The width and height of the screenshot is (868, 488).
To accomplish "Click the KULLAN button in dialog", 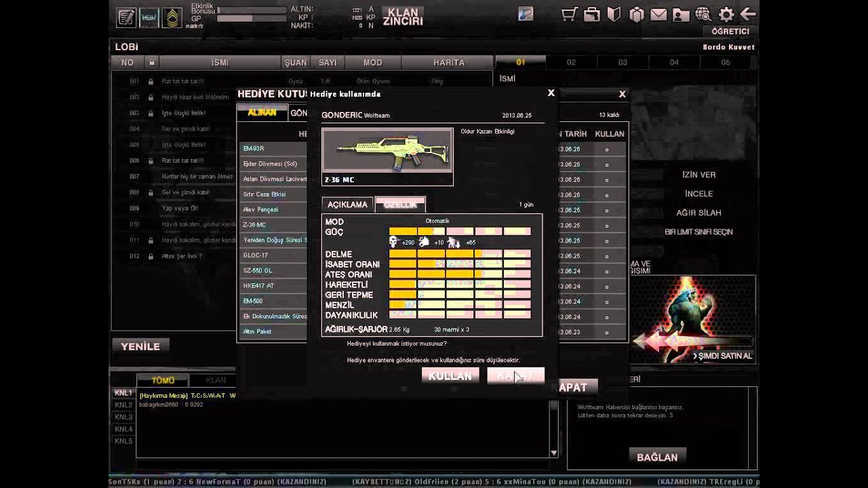I will coord(450,376).
